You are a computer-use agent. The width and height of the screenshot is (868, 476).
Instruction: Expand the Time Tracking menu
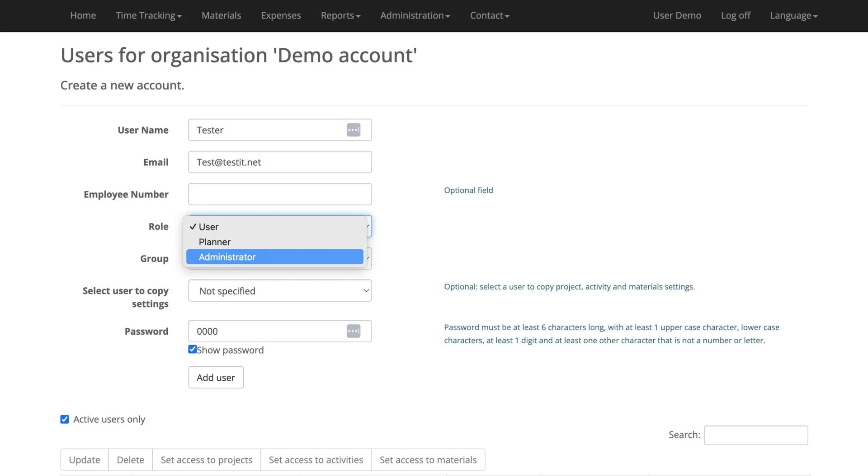148,16
